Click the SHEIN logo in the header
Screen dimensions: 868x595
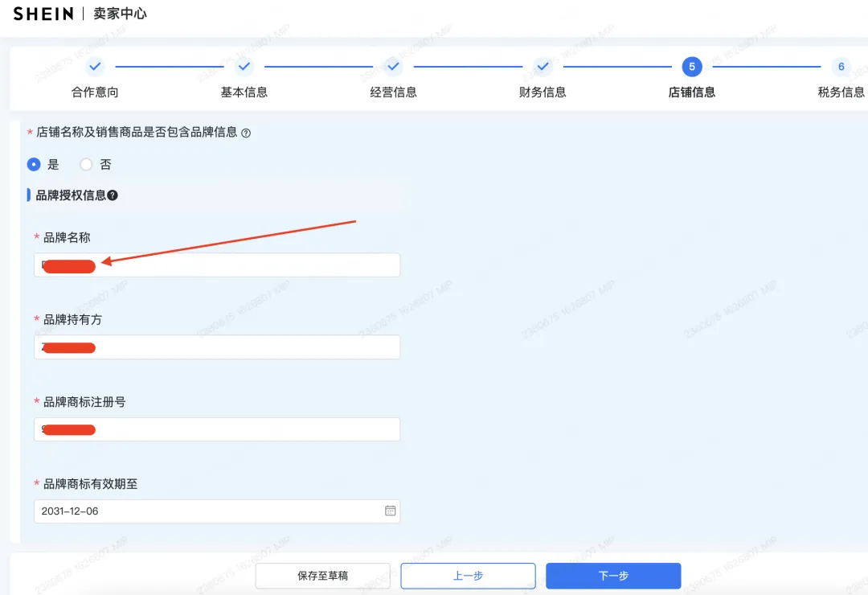[x=43, y=14]
